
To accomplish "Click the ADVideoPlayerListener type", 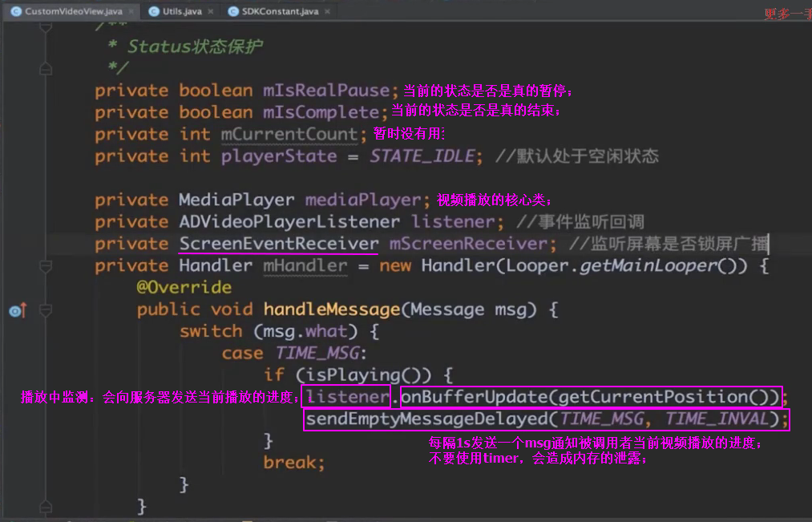I will pyautogui.click(x=289, y=221).
